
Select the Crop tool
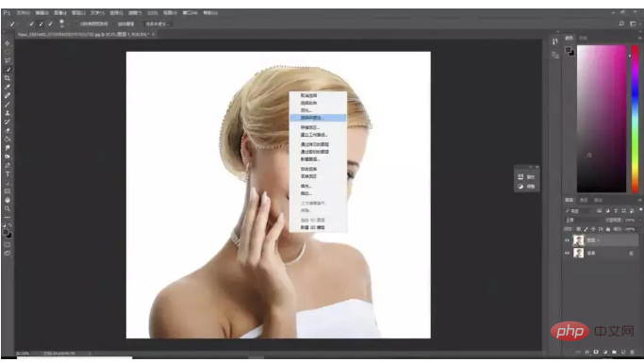[8, 78]
